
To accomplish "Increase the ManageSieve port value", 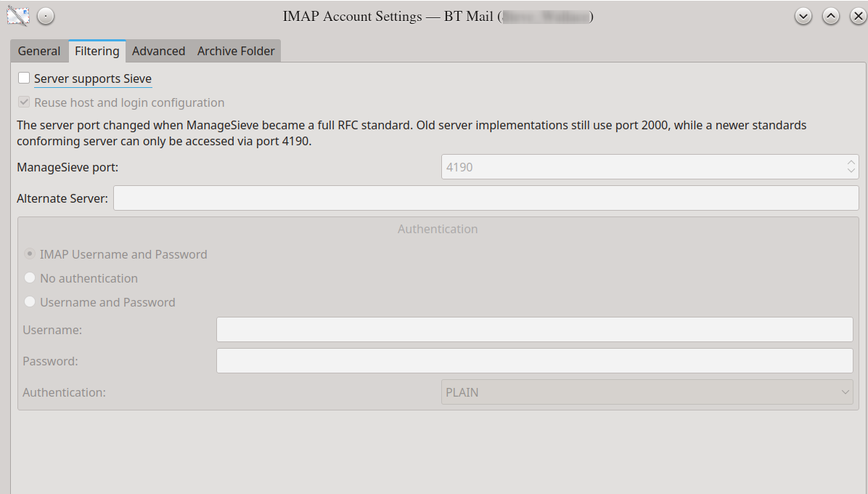I will pos(851,162).
